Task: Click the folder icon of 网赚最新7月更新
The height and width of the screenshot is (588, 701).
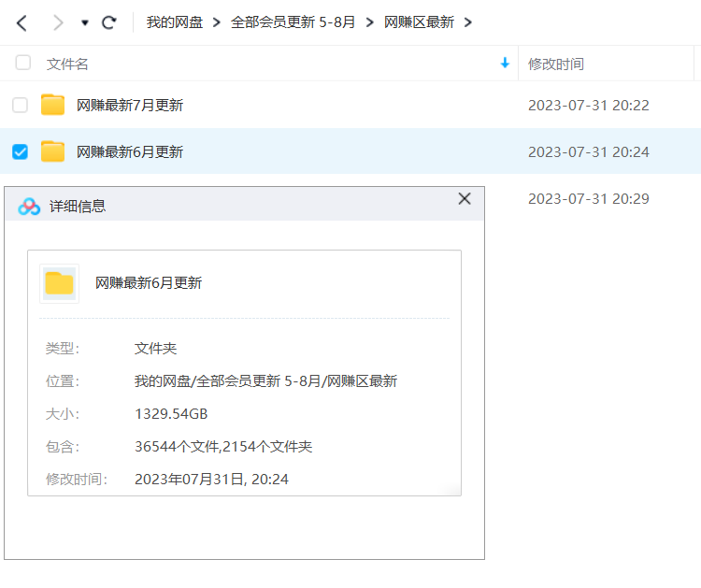Action: pyautogui.click(x=53, y=105)
